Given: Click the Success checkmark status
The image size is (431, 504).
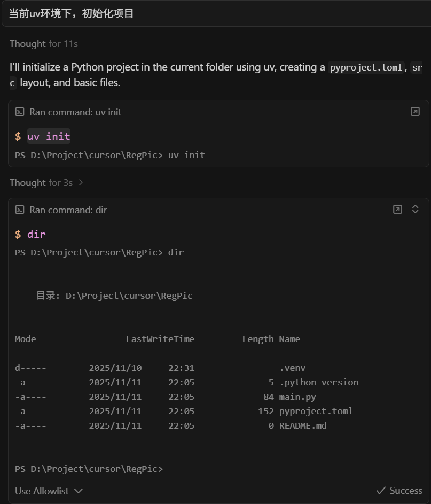Looking at the screenshot, I should 399,491.
